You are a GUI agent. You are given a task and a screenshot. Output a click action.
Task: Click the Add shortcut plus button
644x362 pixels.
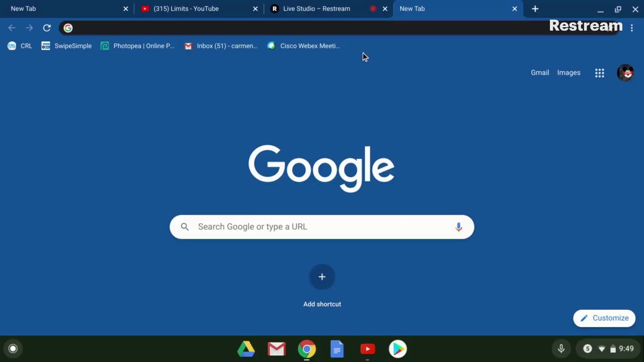pos(322,277)
